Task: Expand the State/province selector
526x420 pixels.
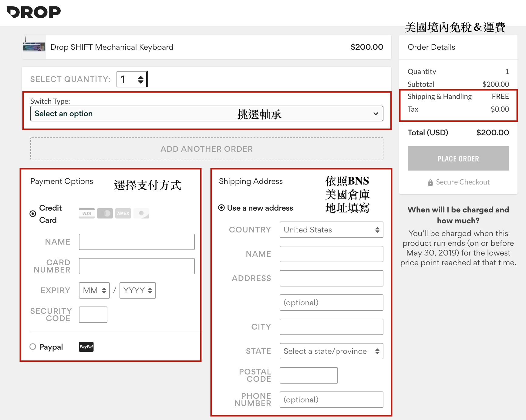Action: tap(331, 351)
